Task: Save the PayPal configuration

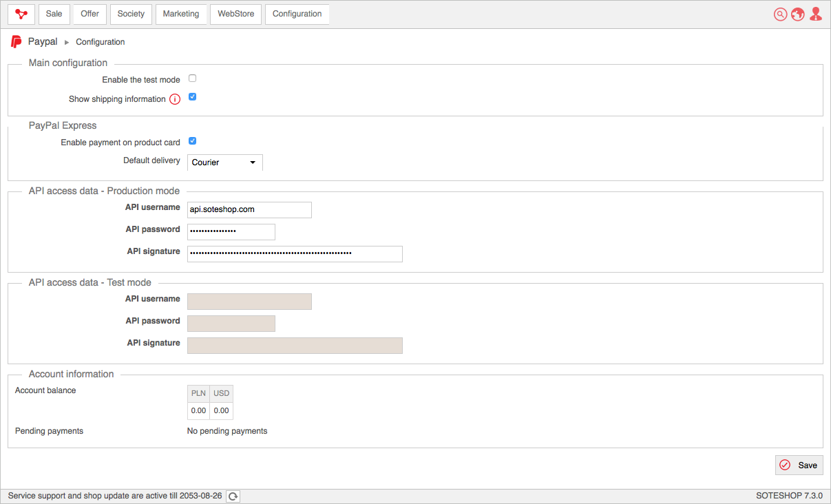Action: click(x=799, y=465)
